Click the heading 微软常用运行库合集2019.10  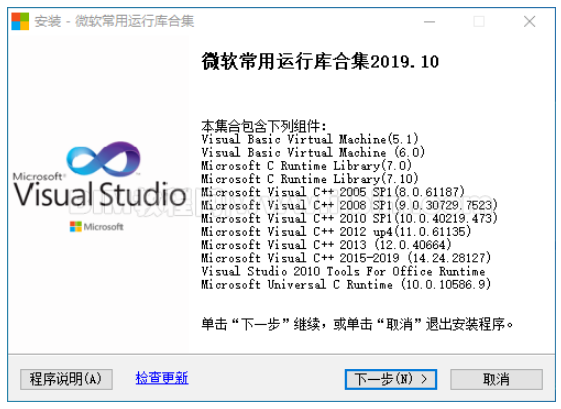click(320, 62)
